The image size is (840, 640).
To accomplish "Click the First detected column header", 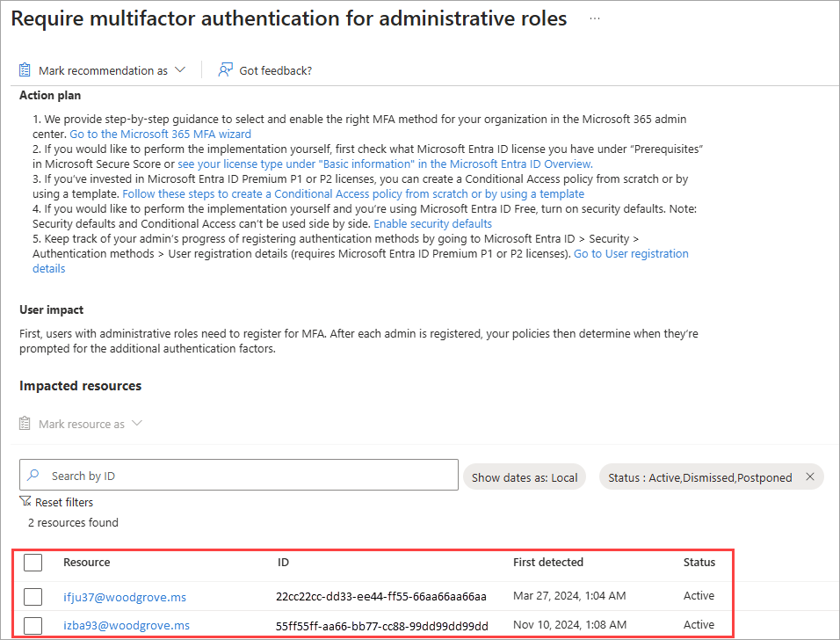I will (548, 563).
